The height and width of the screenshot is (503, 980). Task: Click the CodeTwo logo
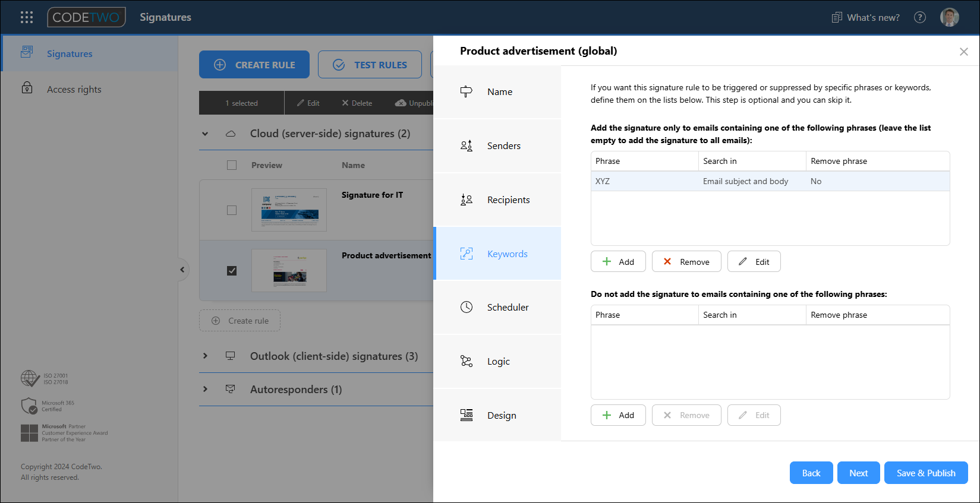pos(87,17)
